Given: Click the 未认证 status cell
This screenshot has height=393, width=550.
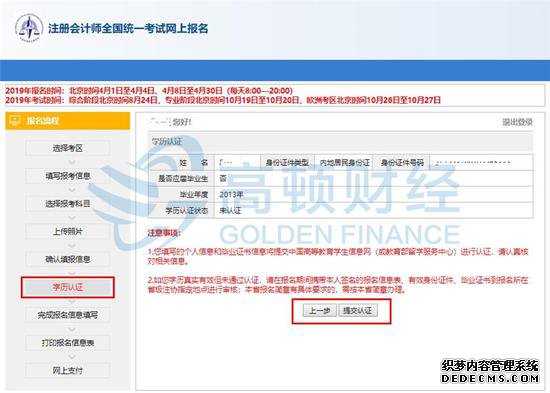Looking at the screenshot, I should pyautogui.click(x=374, y=211).
